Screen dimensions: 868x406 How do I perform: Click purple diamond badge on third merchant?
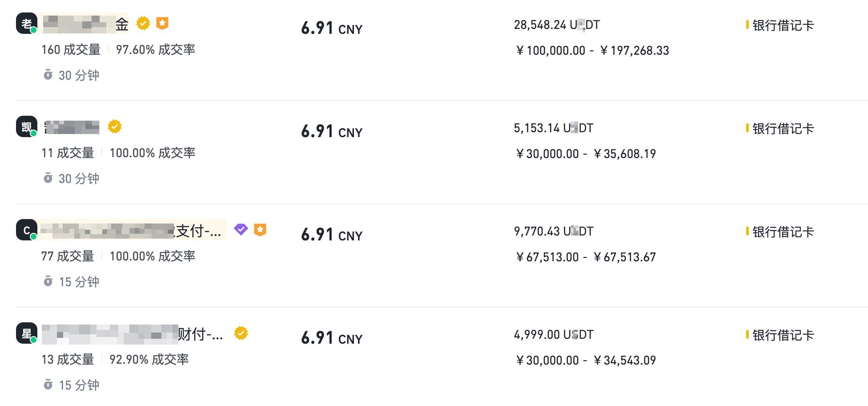tap(241, 230)
